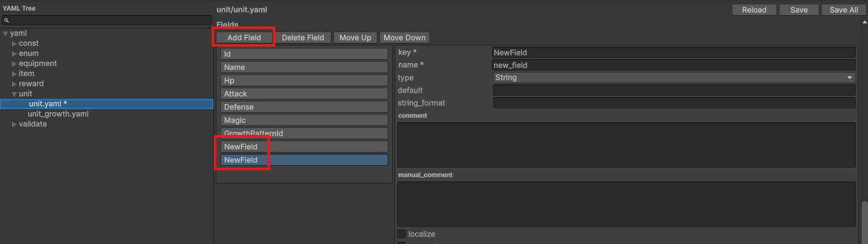Select unit.yaml * in the tree
Viewport: 868px width, 244px height.
click(x=107, y=104)
